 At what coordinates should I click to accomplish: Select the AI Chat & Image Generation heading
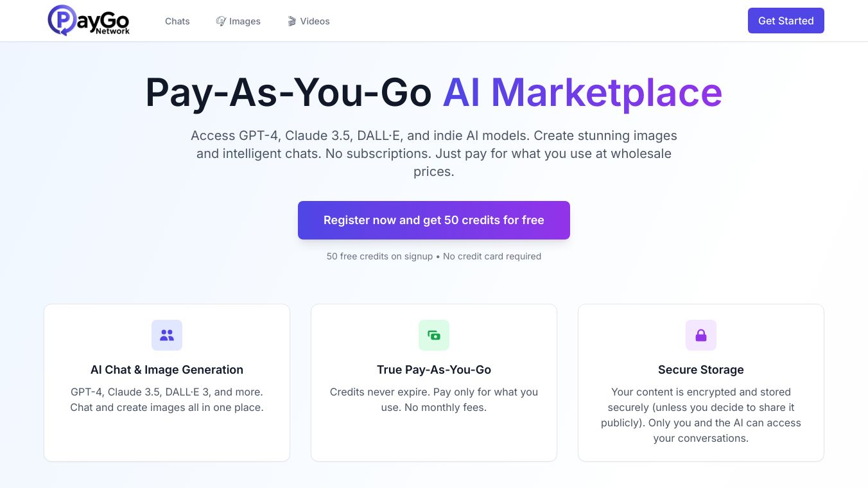coord(167,370)
